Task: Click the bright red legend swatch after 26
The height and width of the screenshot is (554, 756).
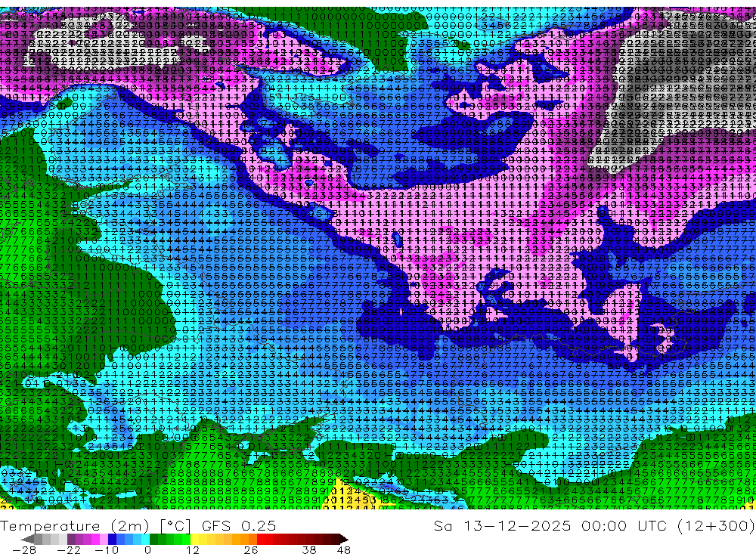Action: [261, 539]
